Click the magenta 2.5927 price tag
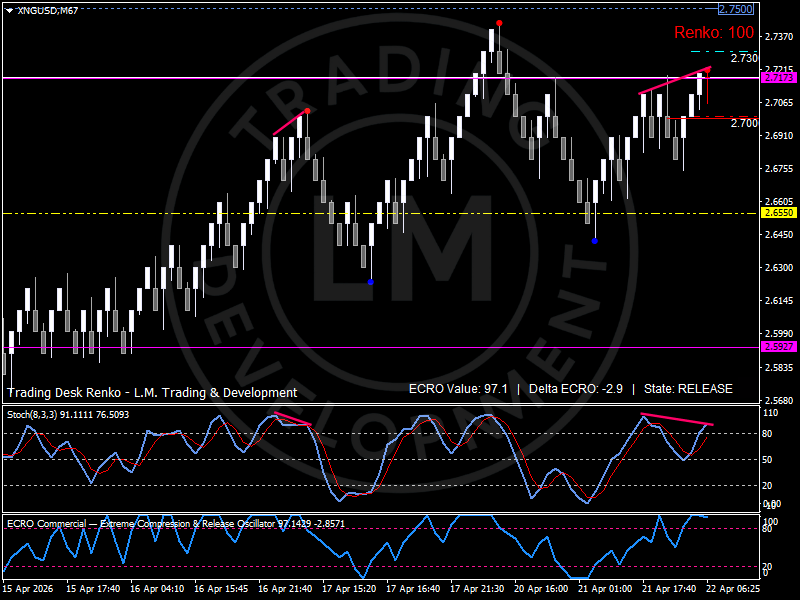 coord(779,346)
